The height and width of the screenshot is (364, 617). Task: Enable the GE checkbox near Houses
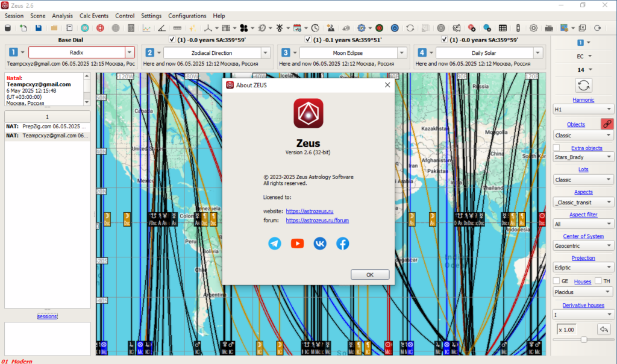tap(557, 281)
